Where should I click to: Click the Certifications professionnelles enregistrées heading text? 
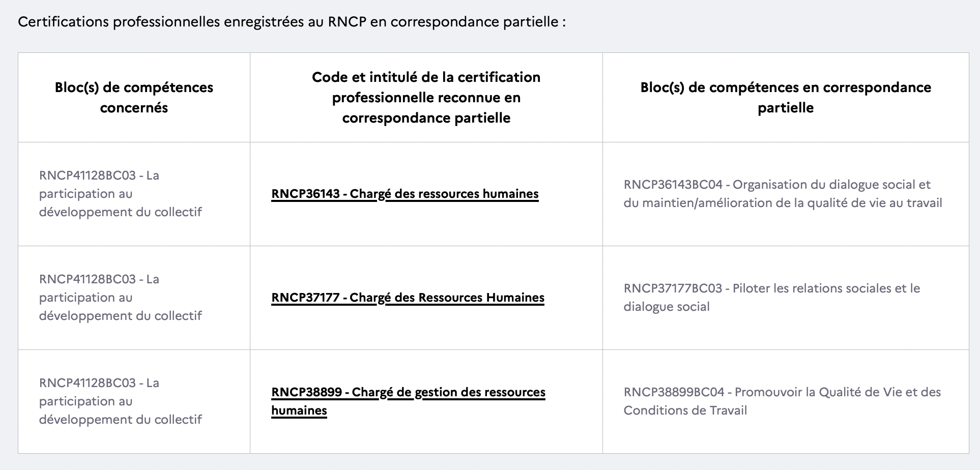pyautogui.click(x=292, y=22)
